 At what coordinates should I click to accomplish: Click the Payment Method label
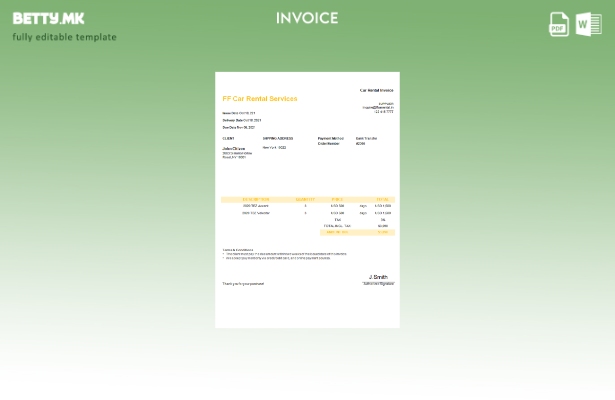(330, 138)
